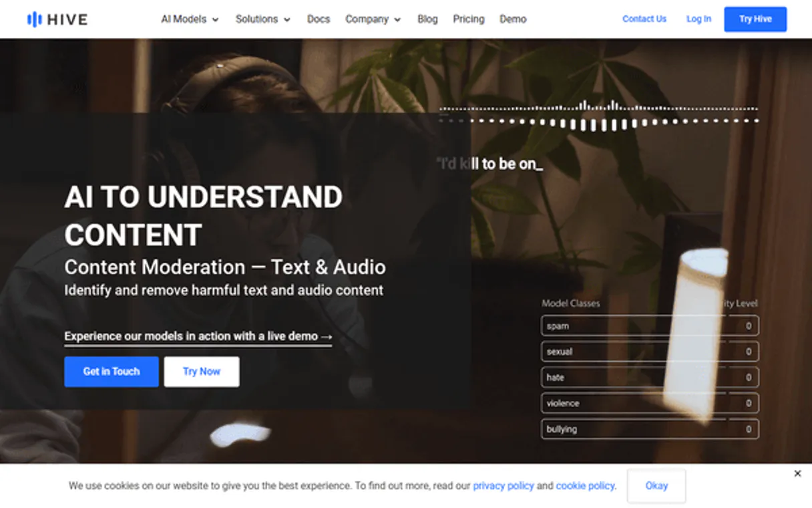Click the Get in Touch button
The image size is (812, 508).
pos(112,372)
